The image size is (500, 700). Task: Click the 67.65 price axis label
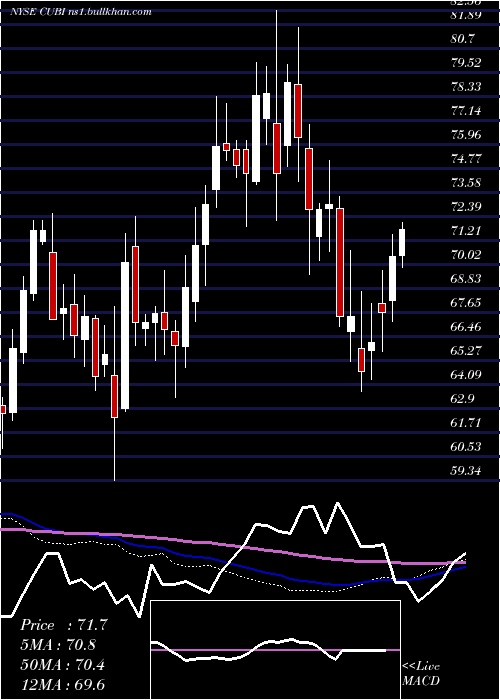coord(466,303)
